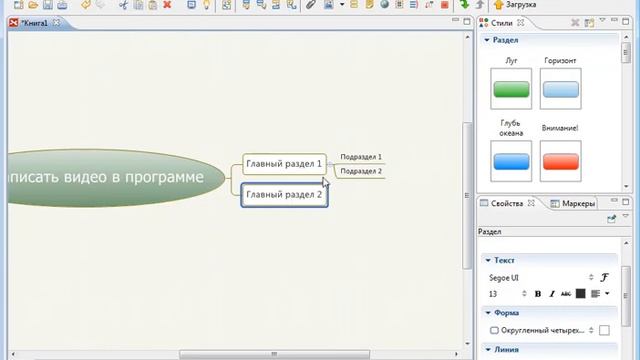The width and height of the screenshot is (640, 360).
Task: Collapse the Форма section
Action: (x=488, y=313)
